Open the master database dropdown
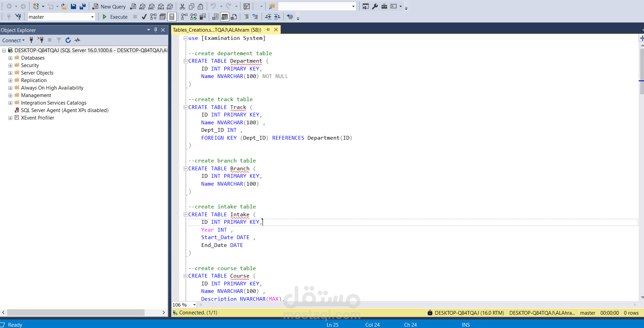This screenshot has height=328, width=644. click(x=92, y=17)
